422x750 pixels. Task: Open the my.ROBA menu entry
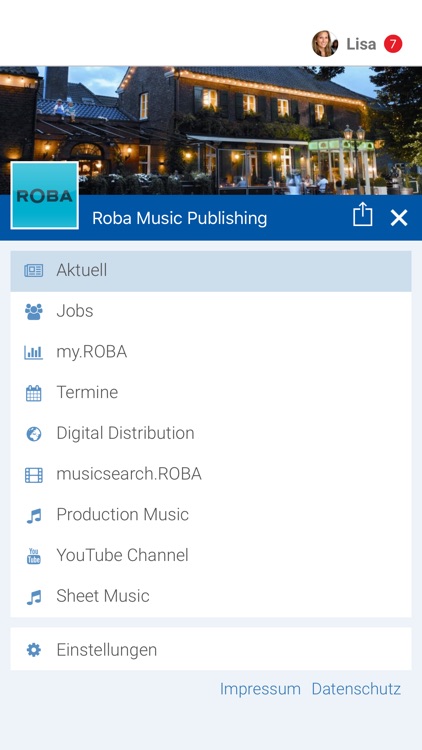pyautogui.click(x=211, y=352)
